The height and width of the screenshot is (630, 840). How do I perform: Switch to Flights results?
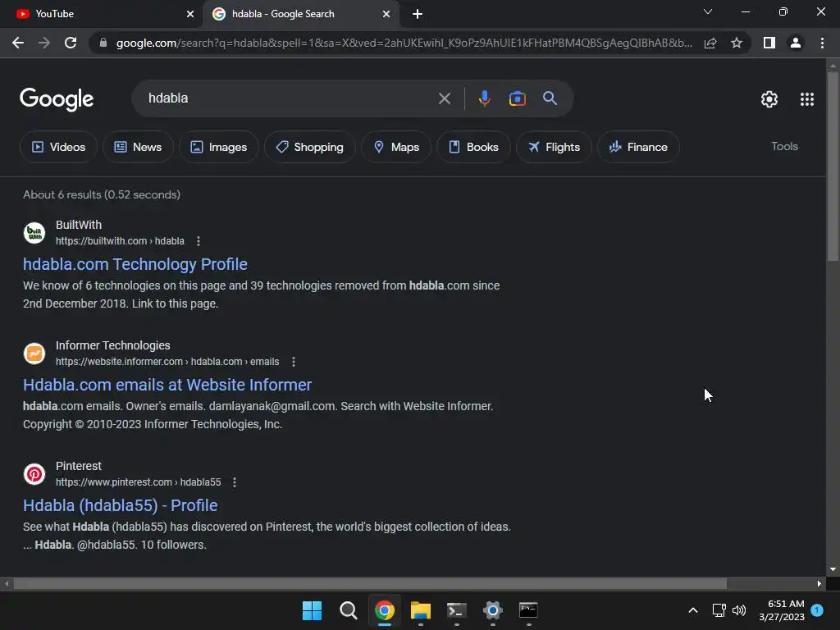pyautogui.click(x=554, y=147)
